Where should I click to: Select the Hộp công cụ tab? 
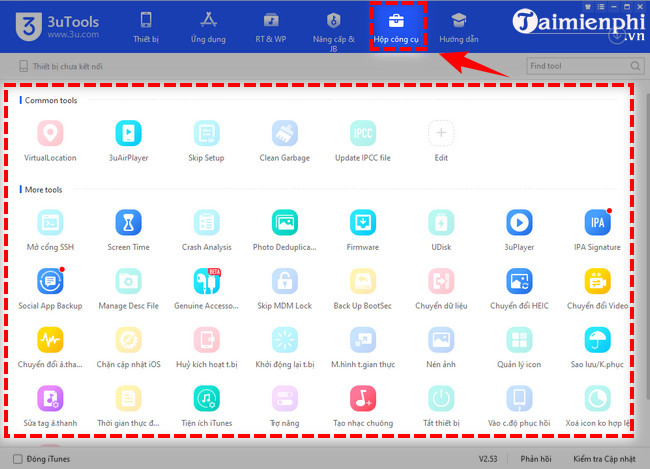click(x=396, y=27)
